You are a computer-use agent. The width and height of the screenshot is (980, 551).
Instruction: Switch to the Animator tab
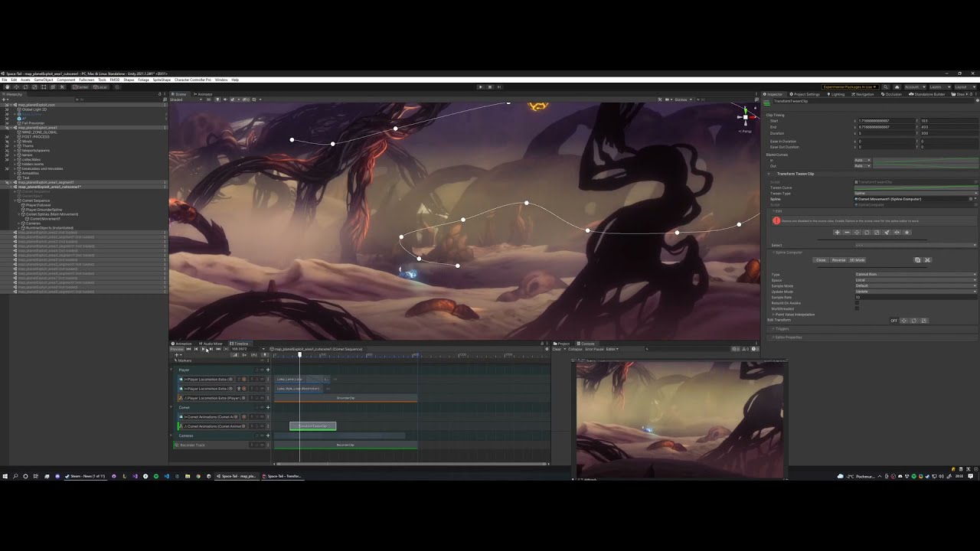pyautogui.click(x=204, y=94)
